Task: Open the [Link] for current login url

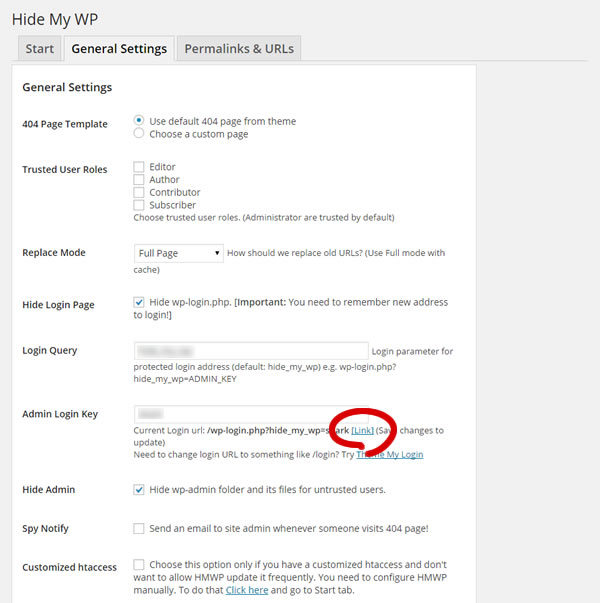Action: pos(362,430)
